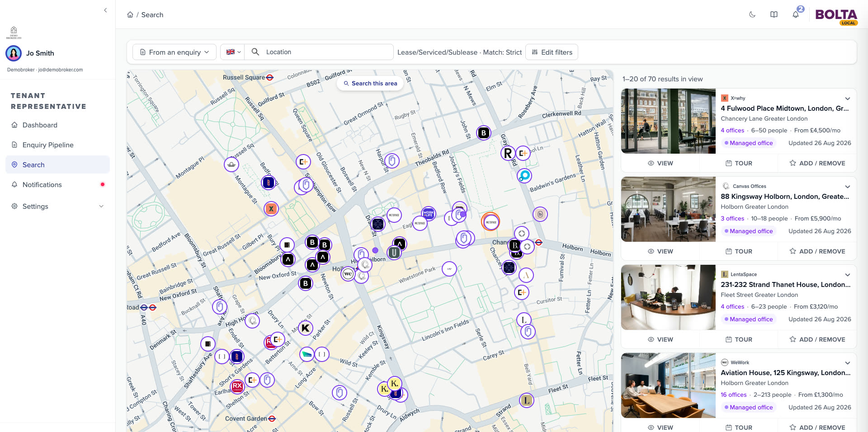Click the red RX marker near Earlham St
This screenshot has width=868, height=432.
(x=237, y=386)
